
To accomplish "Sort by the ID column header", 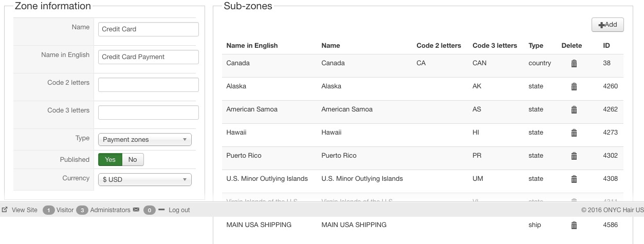I will pos(606,46).
